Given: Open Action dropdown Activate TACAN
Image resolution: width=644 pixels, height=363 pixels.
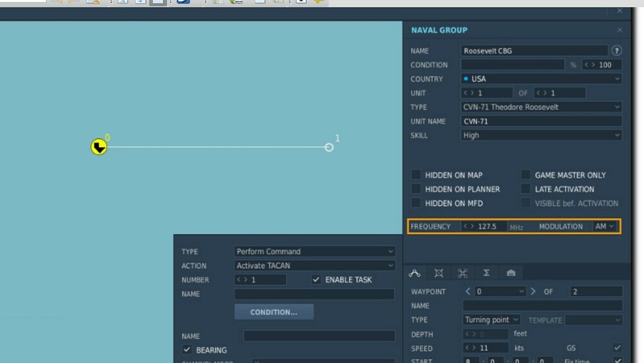Looking at the screenshot, I should (315, 266).
